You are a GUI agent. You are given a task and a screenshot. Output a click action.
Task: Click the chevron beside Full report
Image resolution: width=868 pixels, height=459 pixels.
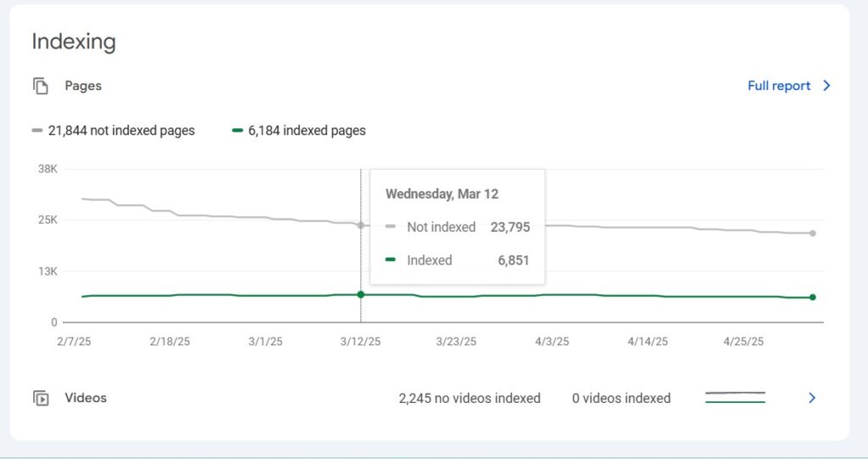826,86
